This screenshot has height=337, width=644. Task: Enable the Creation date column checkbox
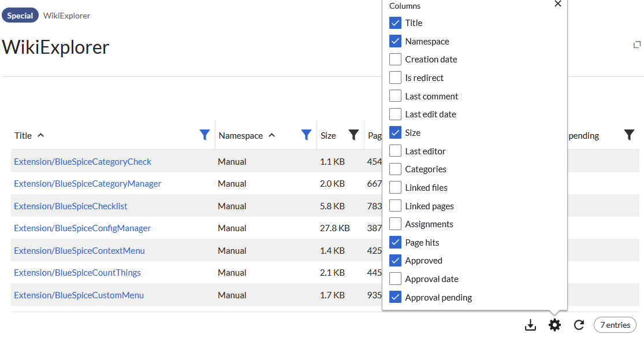pyautogui.click(x=395, y=60)
